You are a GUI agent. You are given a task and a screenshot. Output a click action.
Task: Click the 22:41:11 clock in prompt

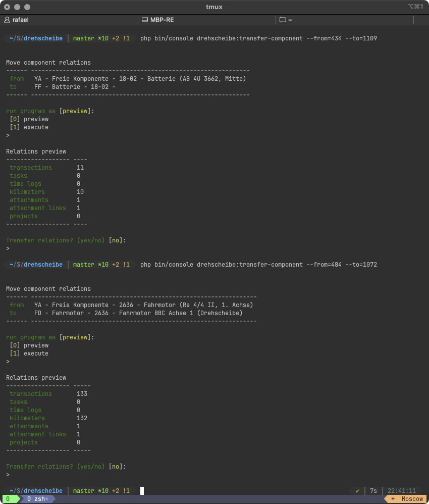402,491
